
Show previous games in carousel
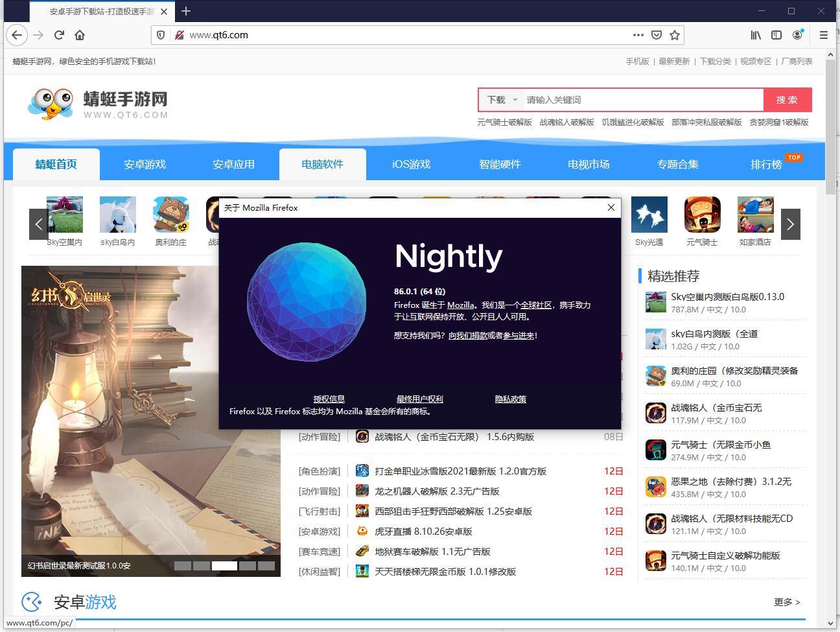(39, 224)
